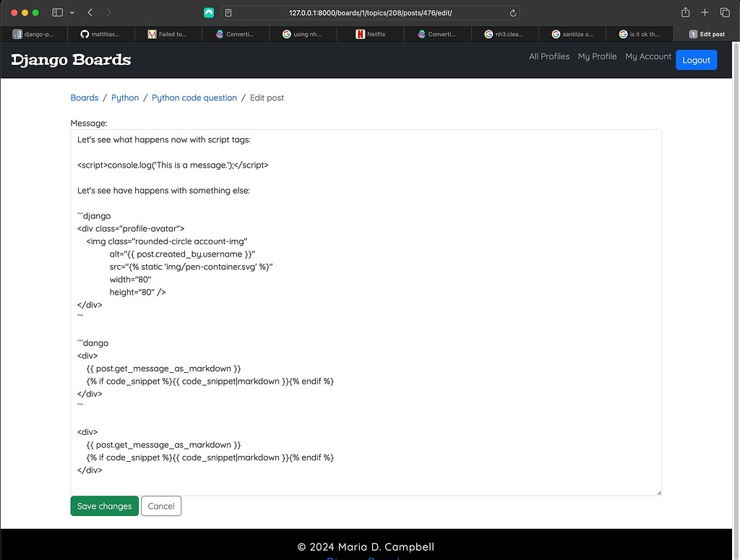
Task: Open a new tab with the plus icon
Action: point(705,12)
